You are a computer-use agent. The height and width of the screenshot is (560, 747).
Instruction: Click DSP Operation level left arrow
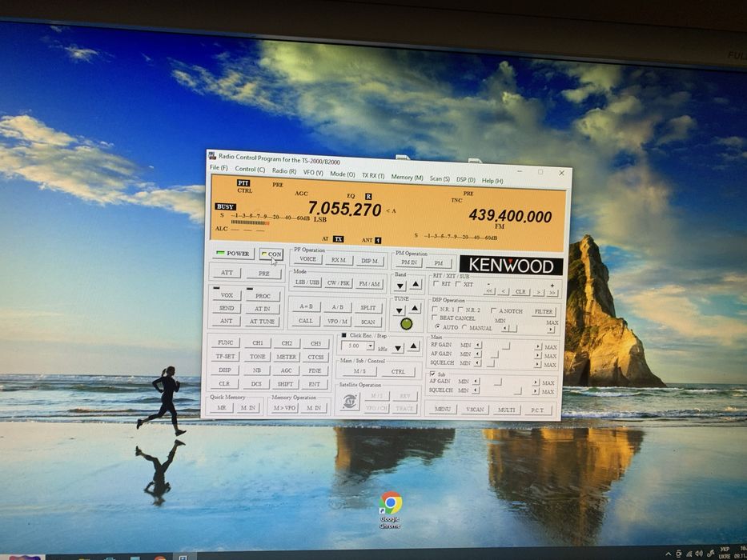click(504, 329)
